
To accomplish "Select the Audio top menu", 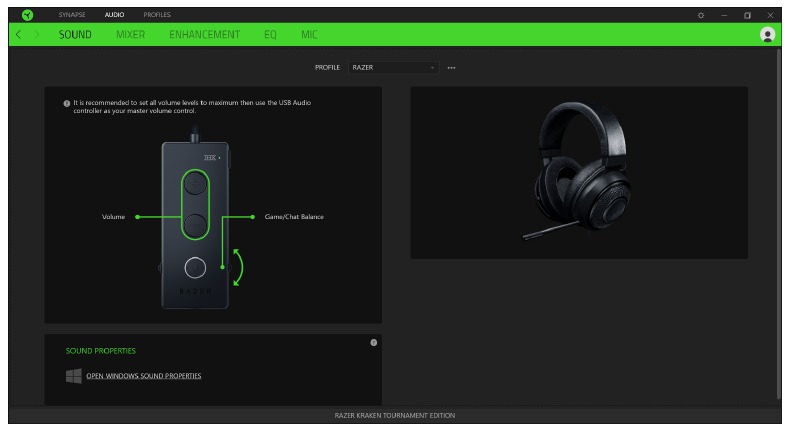I will [x=114, y=15].
